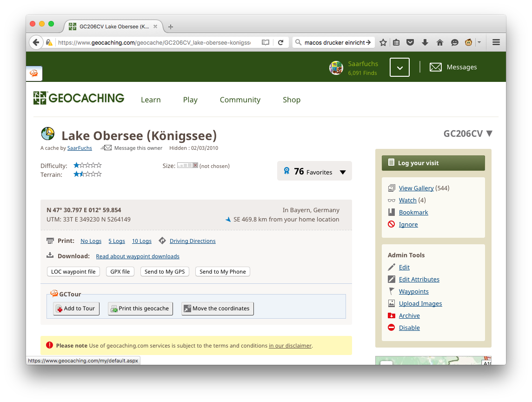This screenshot has width=532, height=402.
Task: Open the Learn menu
Action: click(151, 100)
